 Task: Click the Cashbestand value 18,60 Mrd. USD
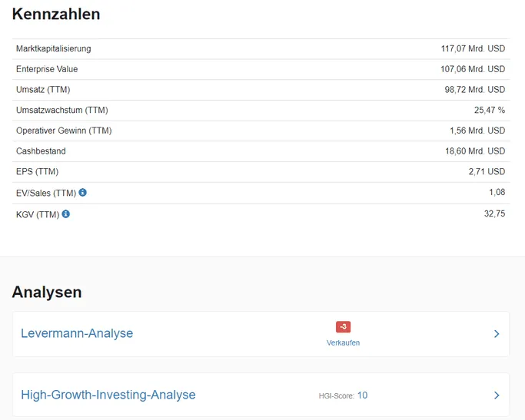click(x=475, y=151)
